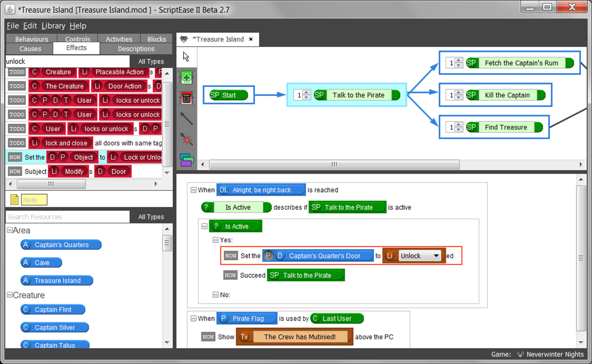Click the Captain Flint creature
The width and height of the screenshot is (592, 364).
coord(53,309)
